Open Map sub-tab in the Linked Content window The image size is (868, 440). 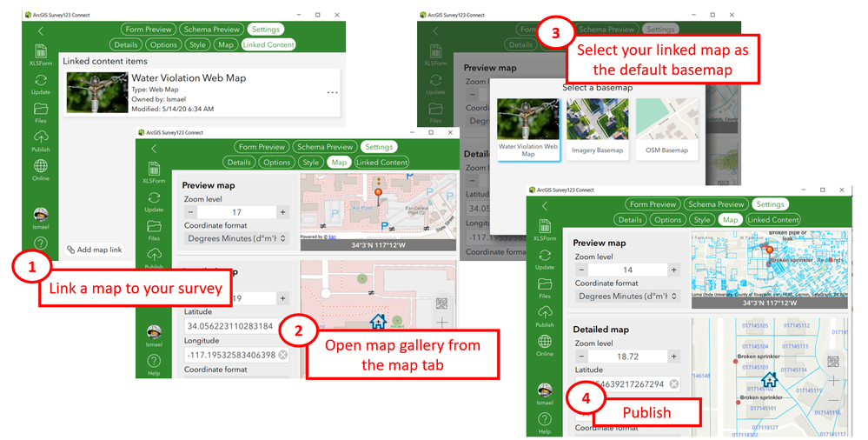(226, 45)
